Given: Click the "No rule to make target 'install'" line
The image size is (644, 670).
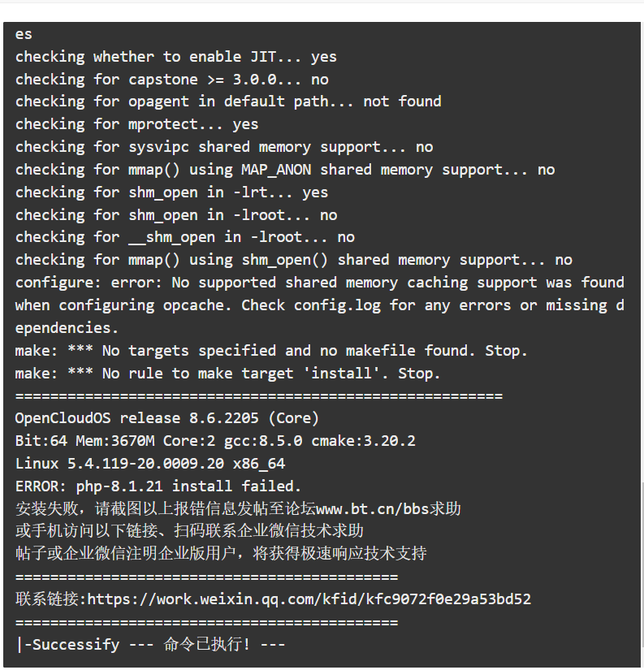Looking at the screenshot, I should pyautogui.click(x=227, y=373).
